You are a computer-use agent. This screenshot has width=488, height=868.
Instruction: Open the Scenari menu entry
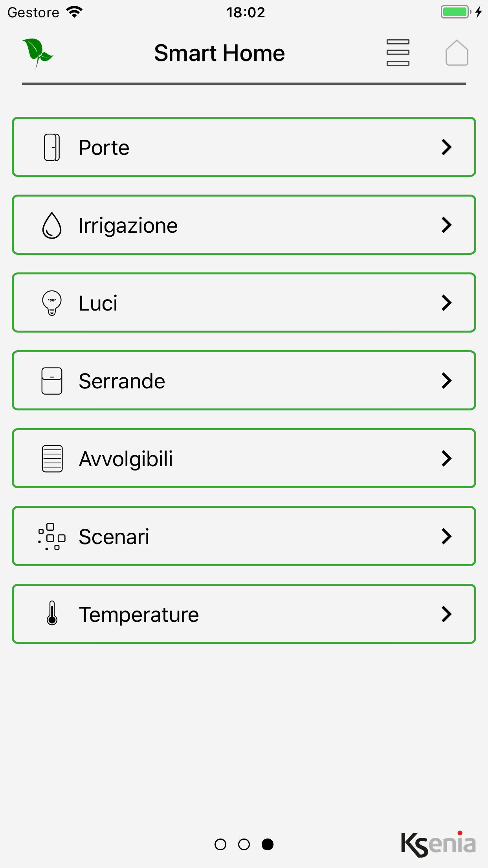244,536
